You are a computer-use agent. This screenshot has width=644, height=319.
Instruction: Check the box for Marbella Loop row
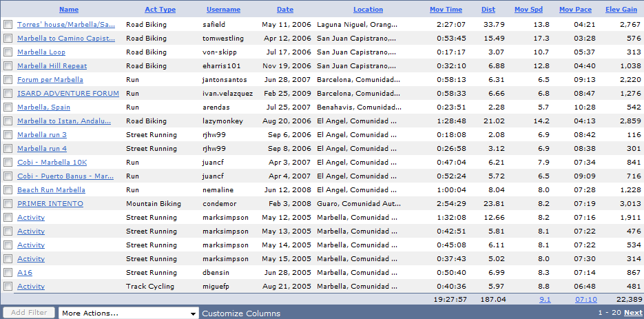8,52
